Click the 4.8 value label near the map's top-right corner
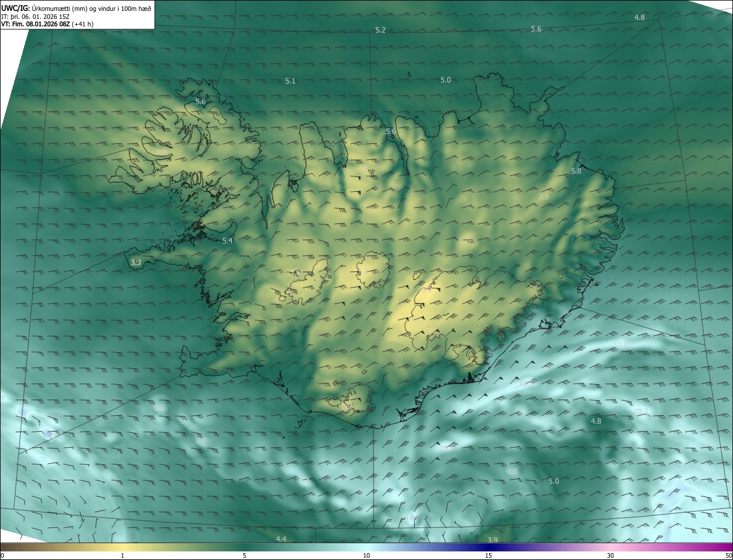This screenshot has height=560, width=733. tap(639, 18)
